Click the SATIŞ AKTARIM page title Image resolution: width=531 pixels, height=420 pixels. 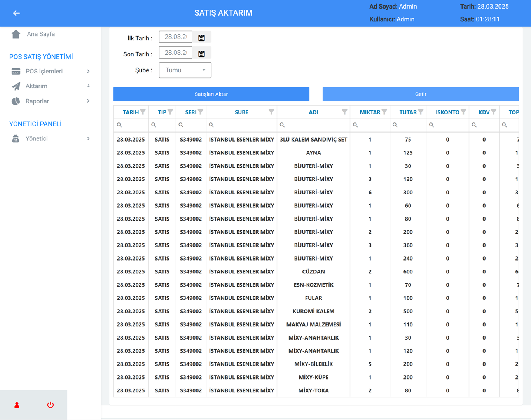tap(223, 13)
